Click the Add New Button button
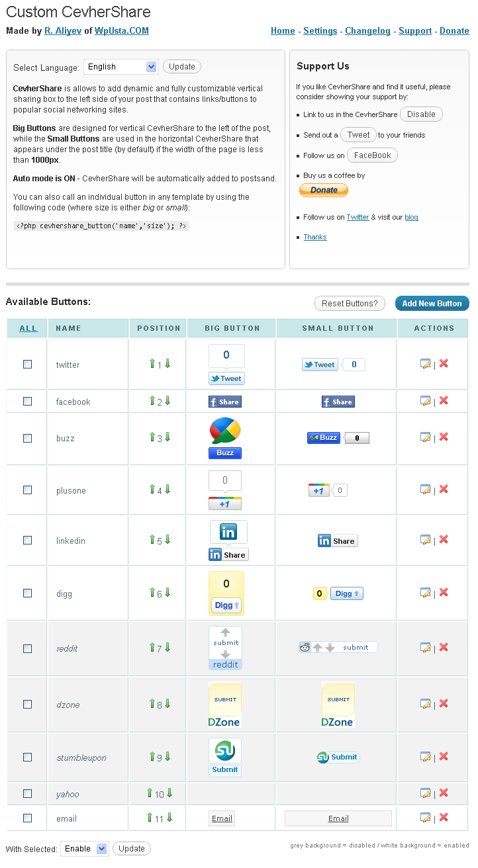 pyautogui.click(x=432, y=304)
